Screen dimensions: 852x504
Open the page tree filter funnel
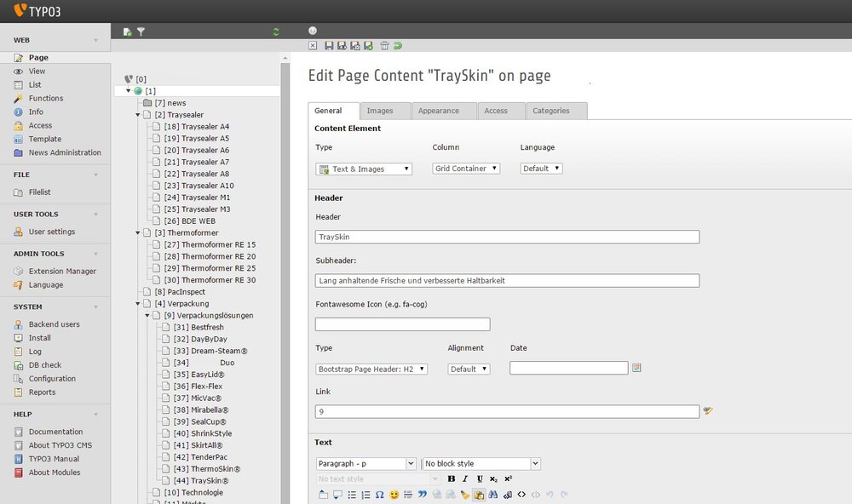click(141, 32)
